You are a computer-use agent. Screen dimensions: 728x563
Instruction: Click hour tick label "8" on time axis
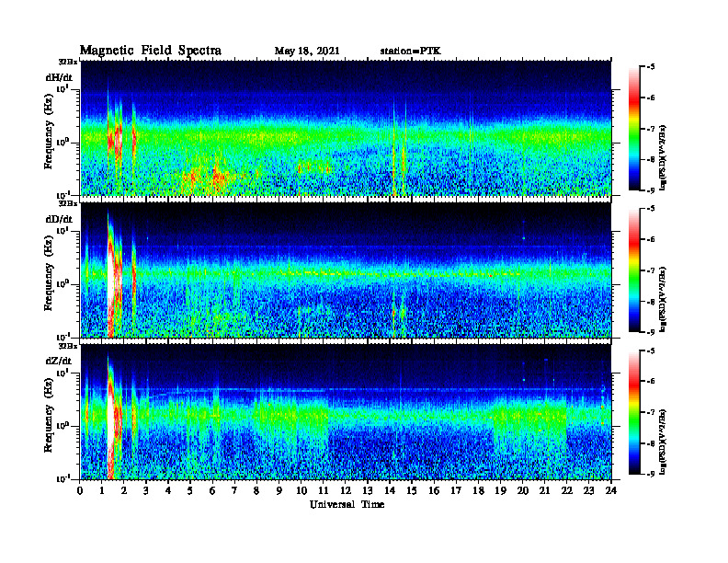tap(256, 491)
